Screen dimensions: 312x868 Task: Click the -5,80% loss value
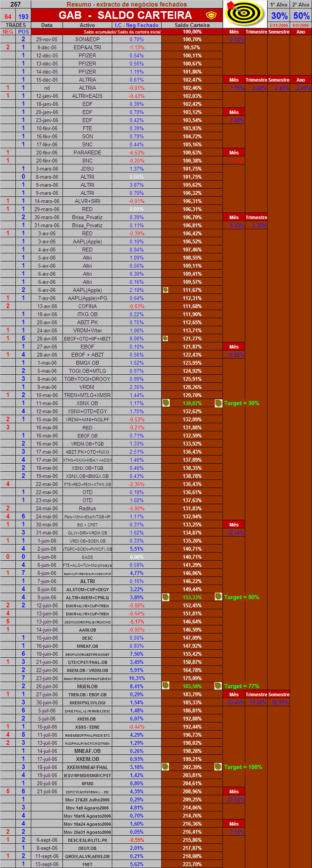point(137,508)
